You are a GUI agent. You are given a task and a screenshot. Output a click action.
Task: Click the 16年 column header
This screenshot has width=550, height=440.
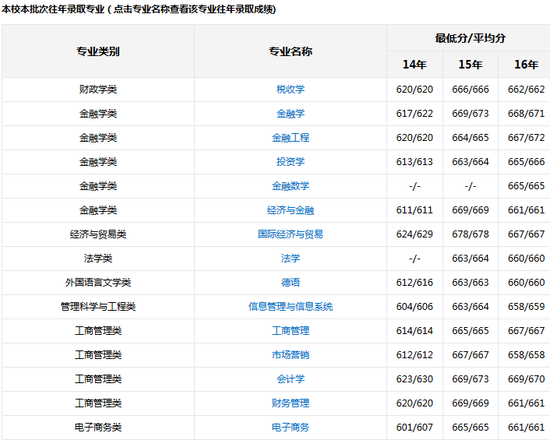[x=526, y=65]
